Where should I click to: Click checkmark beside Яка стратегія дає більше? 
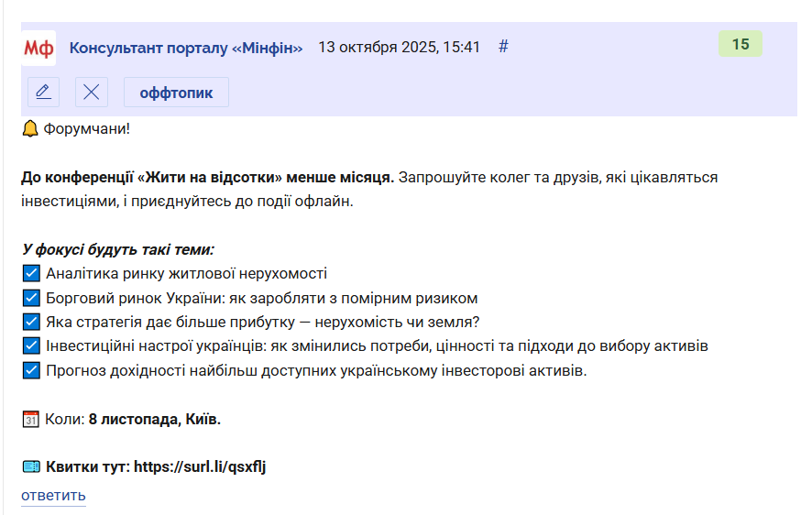(x=31, y=322)
